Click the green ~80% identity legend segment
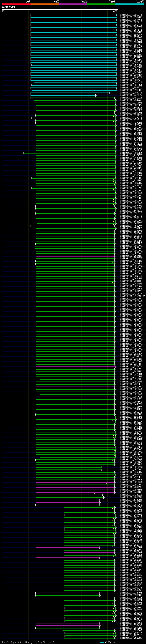Screen dimensions: 146x644 pyautogui.click(x=101, y=4)
